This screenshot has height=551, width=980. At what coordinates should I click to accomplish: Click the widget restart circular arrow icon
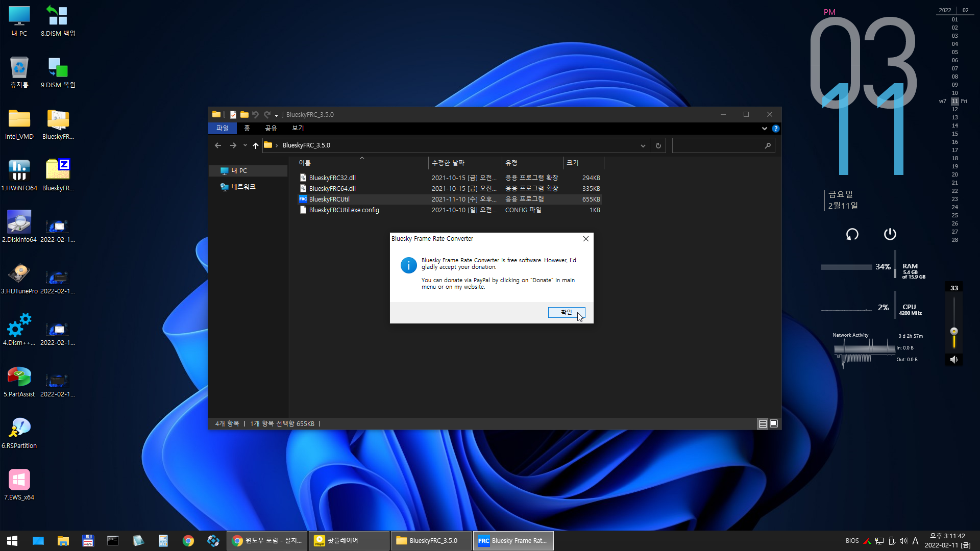click(x=852, y=234)
